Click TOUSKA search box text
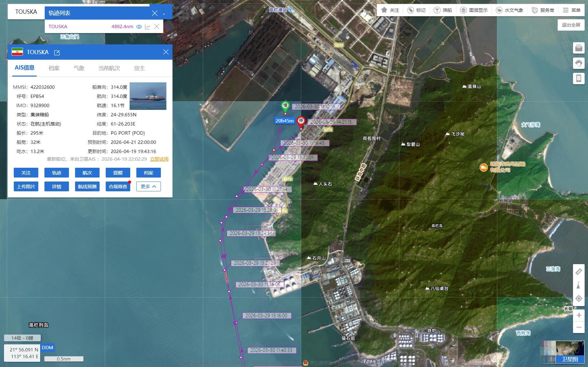 (x=26, y=12)
